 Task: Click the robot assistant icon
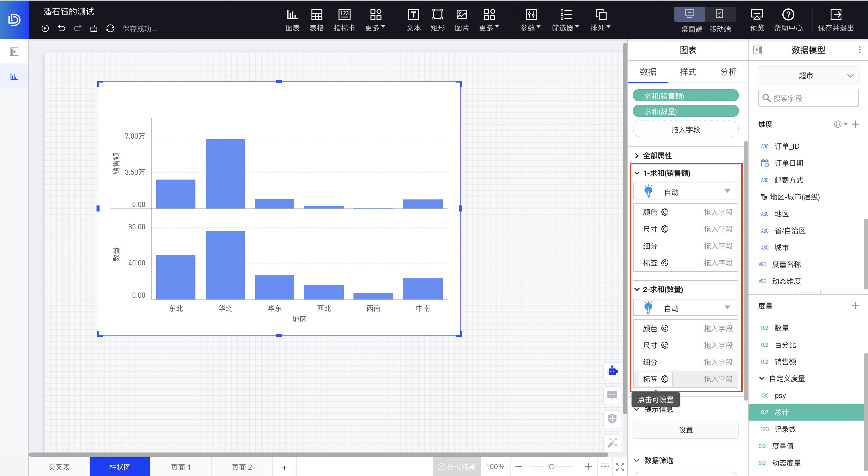coord(612,371)
